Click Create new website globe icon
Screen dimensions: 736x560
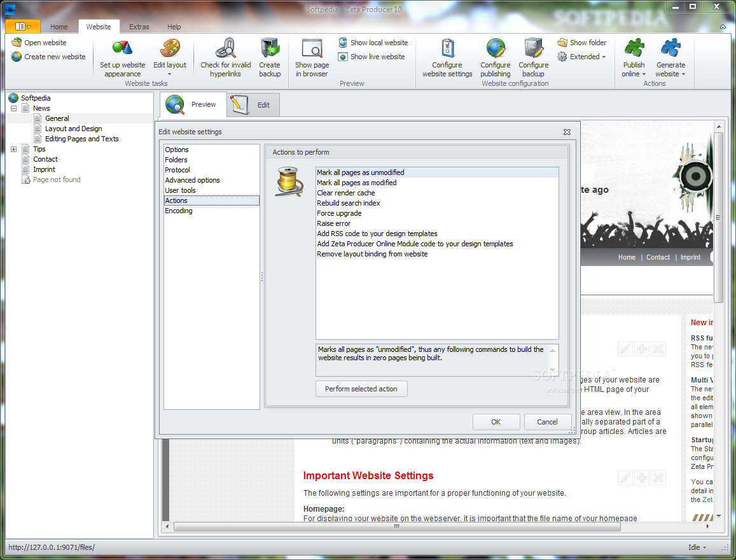17,57
